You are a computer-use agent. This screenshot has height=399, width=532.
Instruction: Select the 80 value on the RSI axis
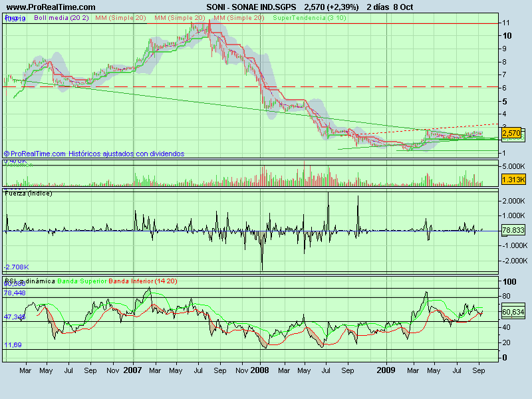506,296
